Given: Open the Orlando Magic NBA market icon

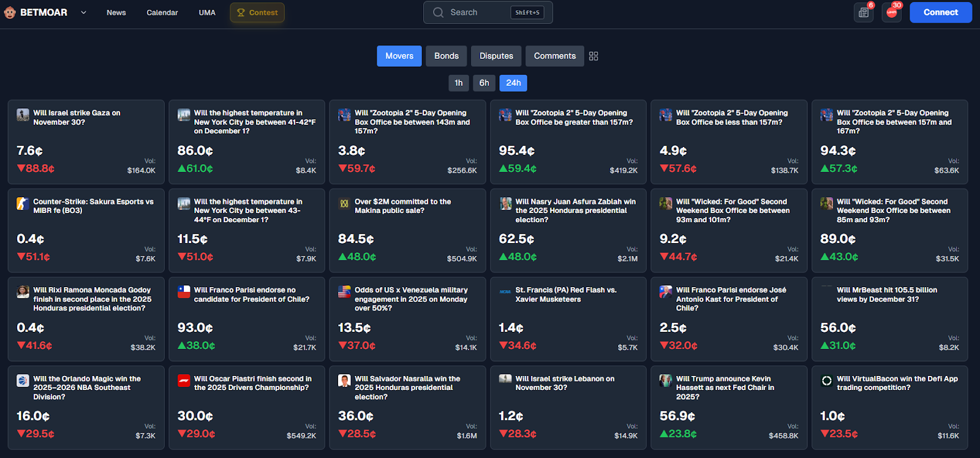Looking at the screenshot, I should (23, 381).
